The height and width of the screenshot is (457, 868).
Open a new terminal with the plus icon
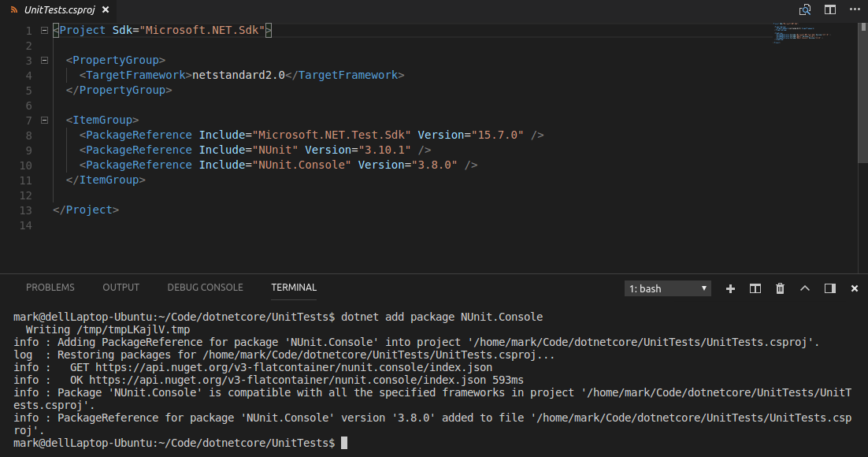click(730, 288)
